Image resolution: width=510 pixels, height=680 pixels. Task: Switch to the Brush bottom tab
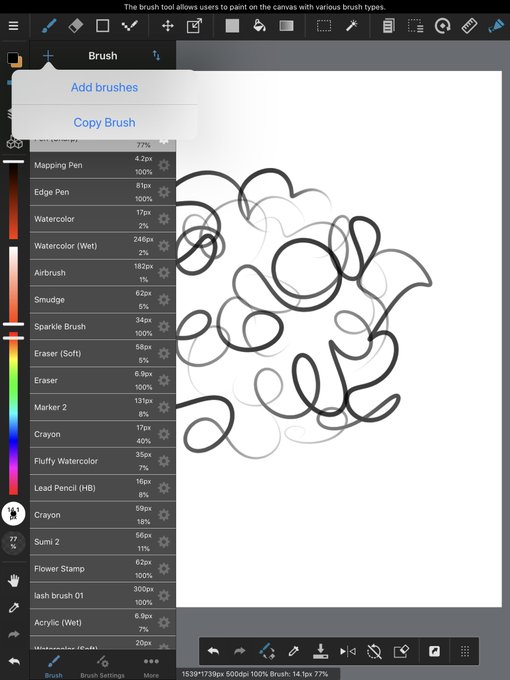[x=54, y=666]
